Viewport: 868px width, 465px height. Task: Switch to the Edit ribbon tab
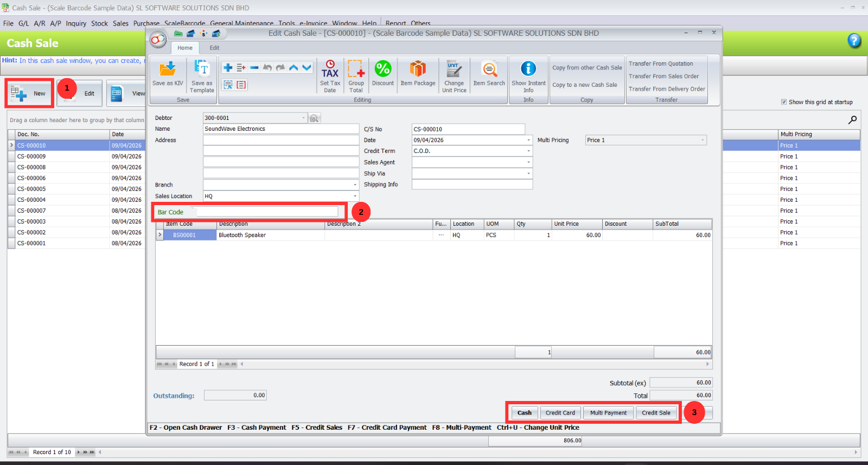click(214, 48)
